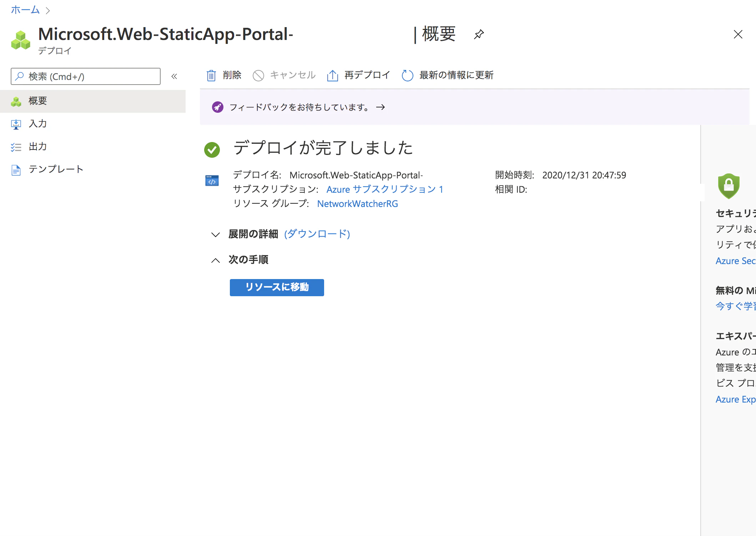The image size is (756, 536).
Task: Click the リソースに移動 button
Action: pyautogui.click(x=277, y=287)
